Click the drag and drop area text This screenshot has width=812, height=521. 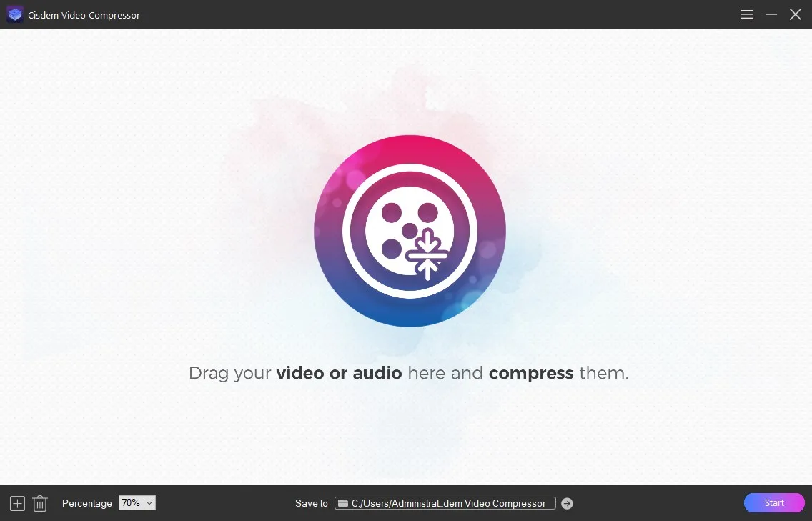pos(408,372)
